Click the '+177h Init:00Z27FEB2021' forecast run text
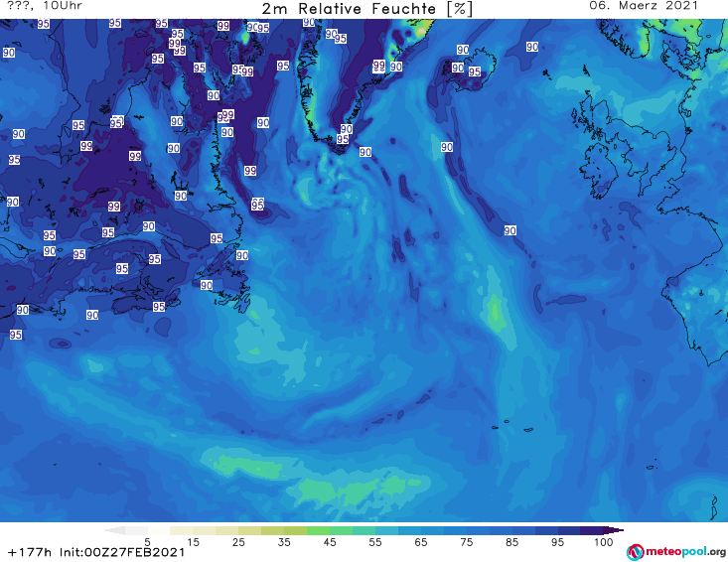Viewport: 728px width, 562px height. pos(96,552)
